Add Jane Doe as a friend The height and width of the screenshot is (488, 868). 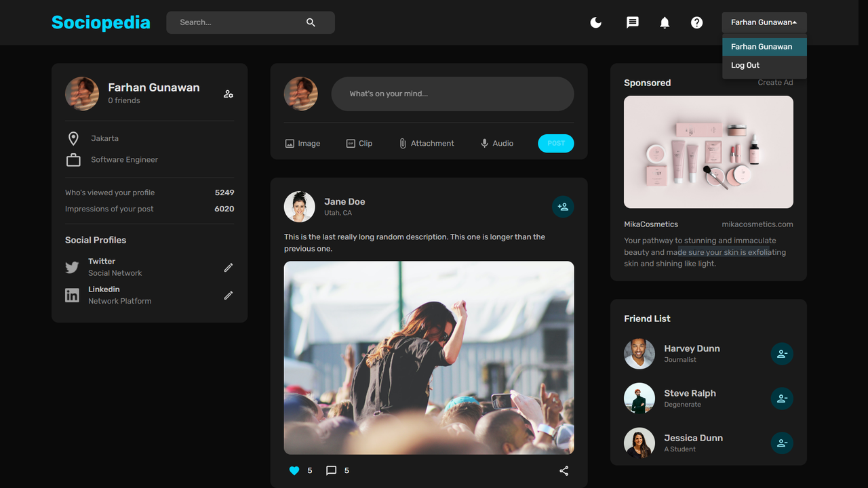(x=563, y=207)
